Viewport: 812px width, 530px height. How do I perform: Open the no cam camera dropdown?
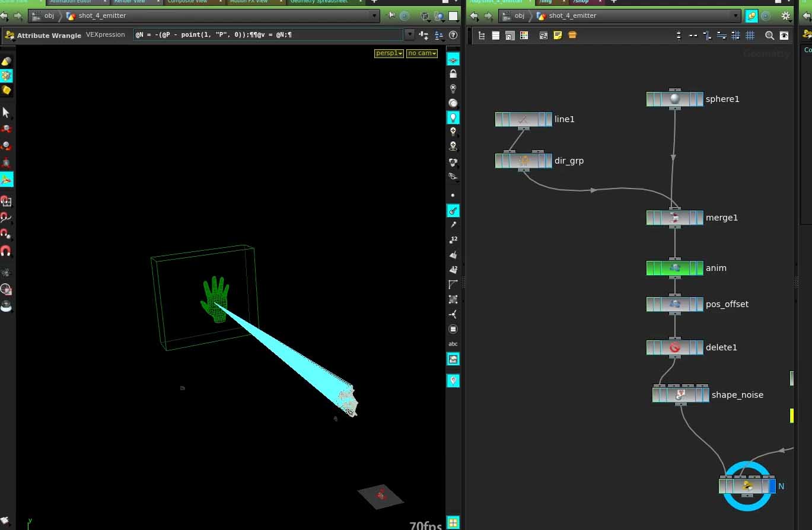422,53
